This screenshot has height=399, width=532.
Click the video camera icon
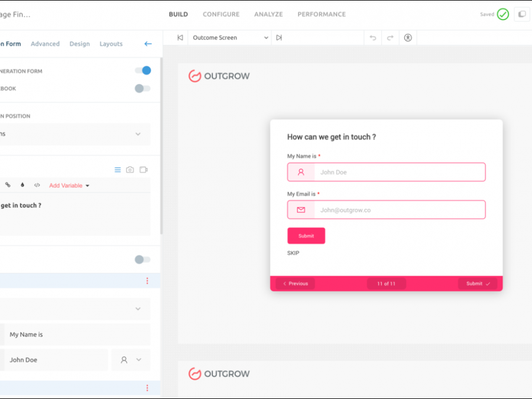tap(144, 170)
